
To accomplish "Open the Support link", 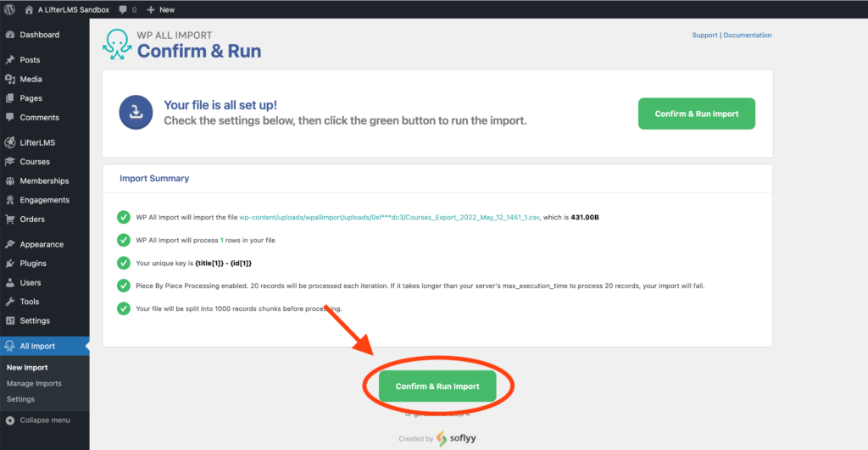I will point(704,35).
